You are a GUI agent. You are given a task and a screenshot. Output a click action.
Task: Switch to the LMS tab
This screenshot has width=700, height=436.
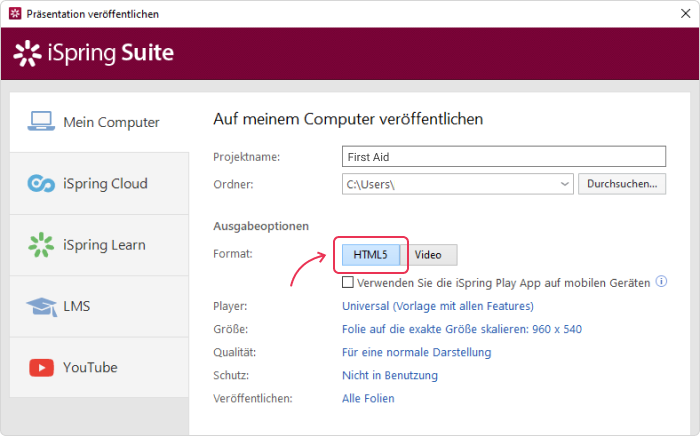coord(99,307)
